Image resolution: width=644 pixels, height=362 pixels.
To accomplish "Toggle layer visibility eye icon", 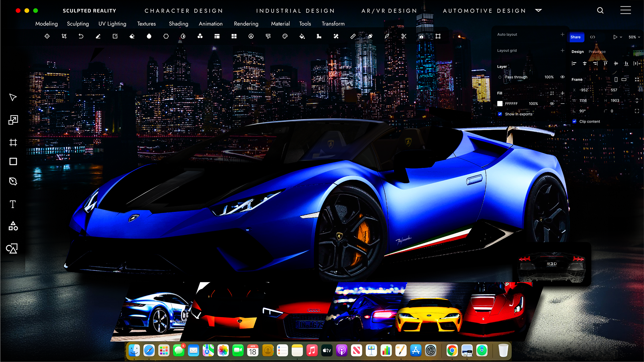I will 562,77.
